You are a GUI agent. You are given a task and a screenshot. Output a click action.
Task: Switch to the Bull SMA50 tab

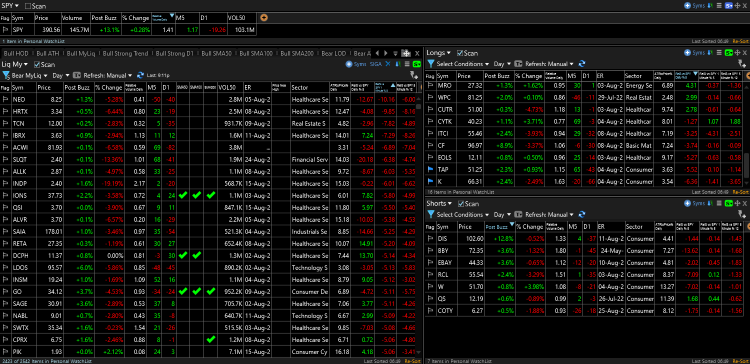pyautogui.click(x=216, y=53)
